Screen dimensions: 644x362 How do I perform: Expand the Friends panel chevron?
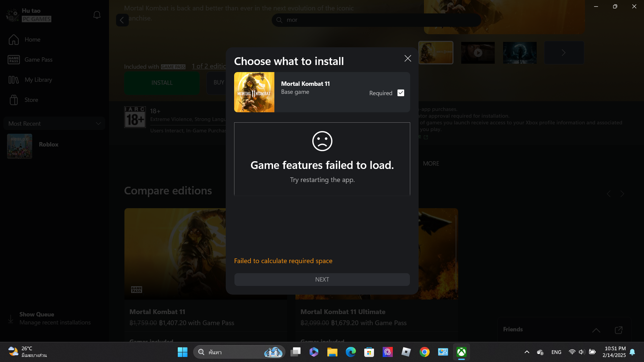coord(596,330)
